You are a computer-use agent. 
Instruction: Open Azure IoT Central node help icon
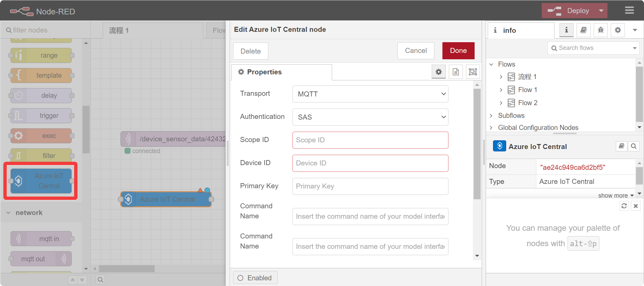point(621,146)
